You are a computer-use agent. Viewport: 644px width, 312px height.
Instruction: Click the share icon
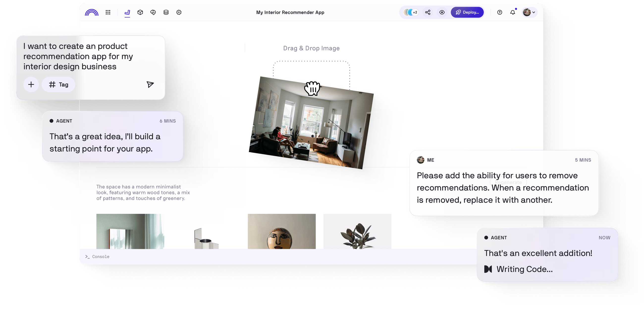pyautogui.click(x=428, y=12)
